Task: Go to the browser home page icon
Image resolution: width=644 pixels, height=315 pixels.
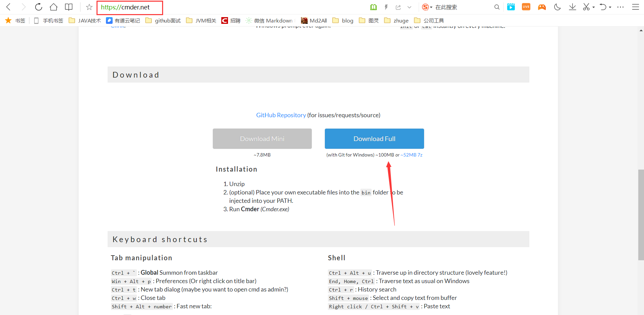Action: click(53, 7)
